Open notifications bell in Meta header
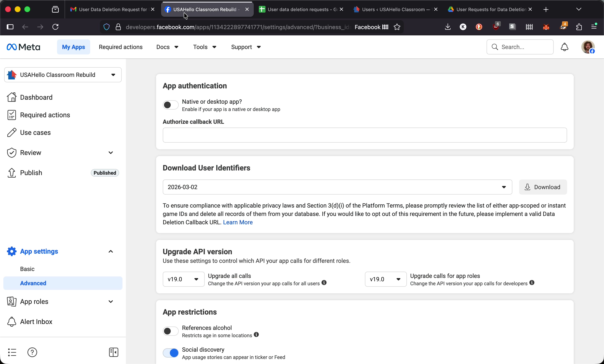Viewport: 604px width, 364px height. [564, 47]
